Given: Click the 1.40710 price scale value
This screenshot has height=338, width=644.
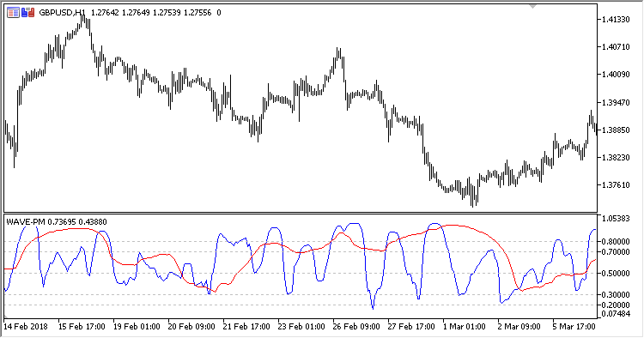Looking at the screenshot, I should click(616, 47).
